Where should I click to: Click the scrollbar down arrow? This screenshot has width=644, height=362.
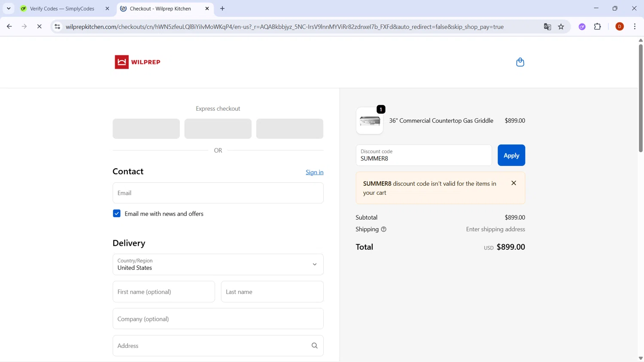click(641, 358)
